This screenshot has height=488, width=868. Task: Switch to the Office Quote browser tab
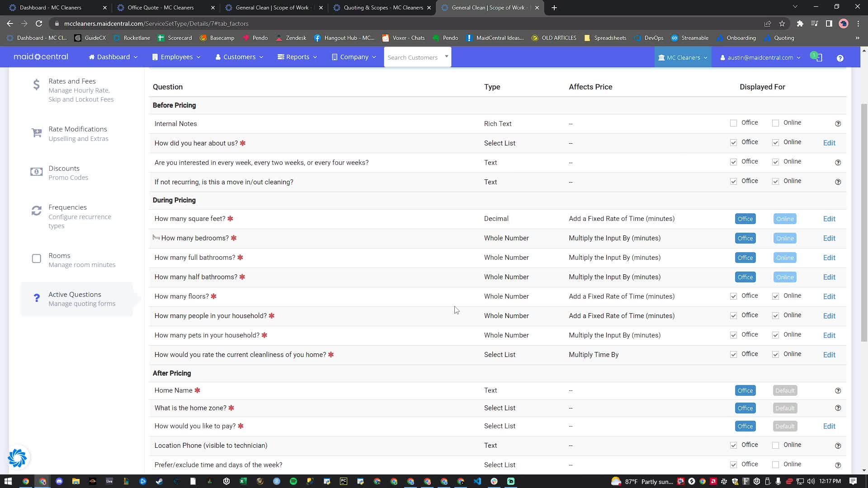[x=160, y=7]
